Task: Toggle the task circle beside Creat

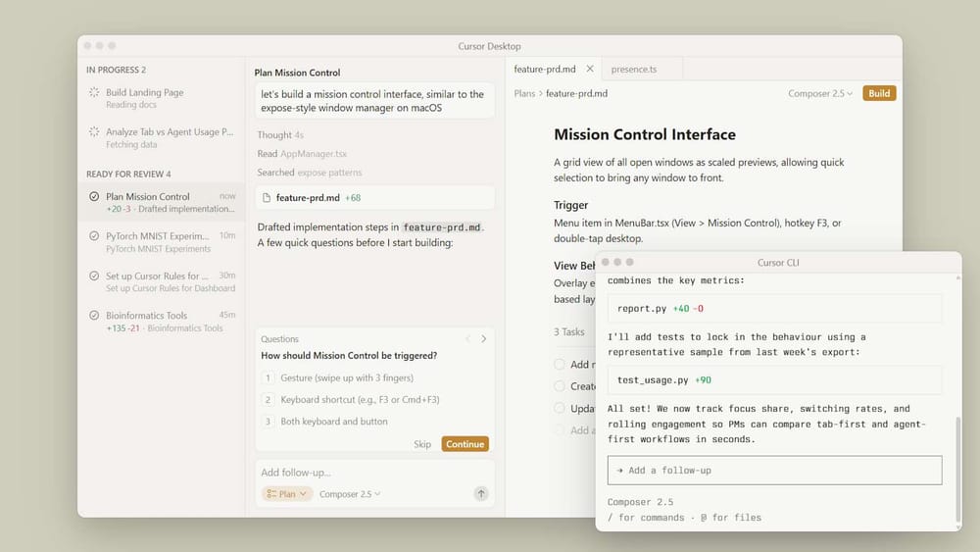Action: pos(560,386)
